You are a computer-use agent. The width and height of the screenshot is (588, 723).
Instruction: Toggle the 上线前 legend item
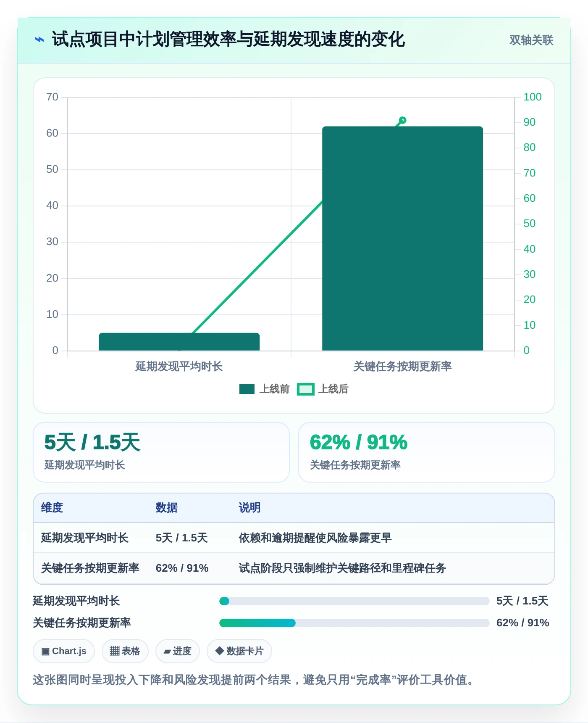(265, 389)
